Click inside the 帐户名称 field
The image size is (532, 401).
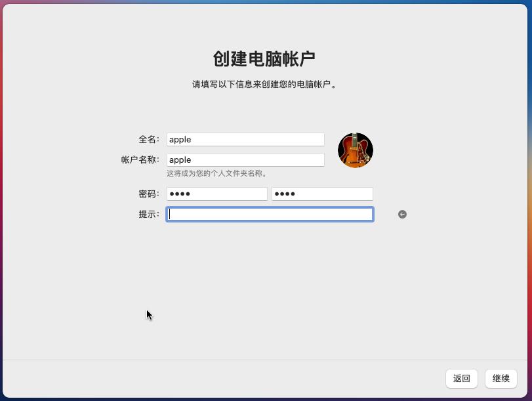(245, 159)
